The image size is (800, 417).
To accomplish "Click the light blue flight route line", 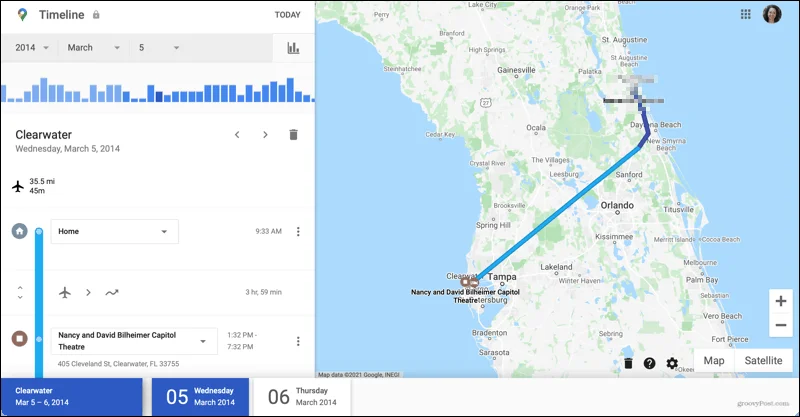I will [x=558, y=213].
